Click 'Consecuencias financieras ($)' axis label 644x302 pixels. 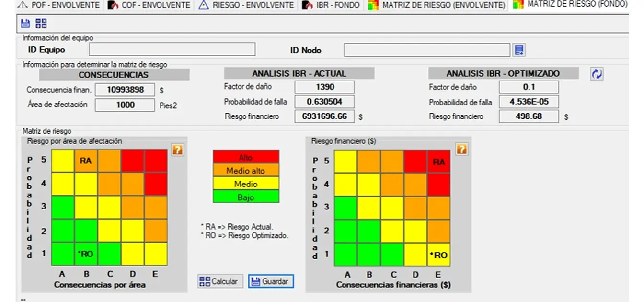(393, 285)
